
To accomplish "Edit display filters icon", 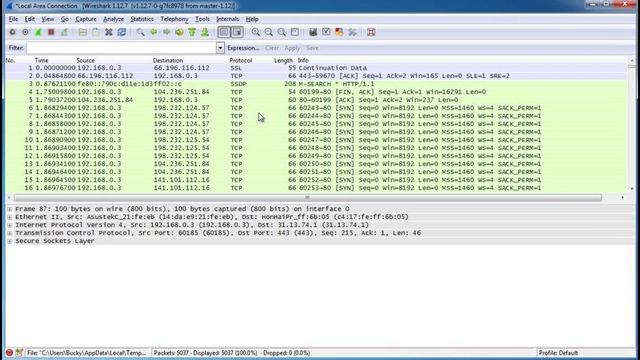I will [x=326, y=32].
